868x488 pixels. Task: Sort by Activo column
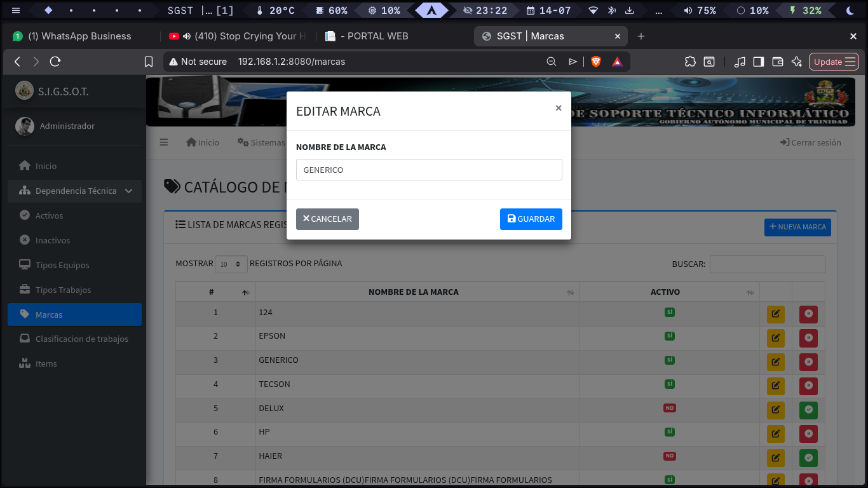[669, 292]
